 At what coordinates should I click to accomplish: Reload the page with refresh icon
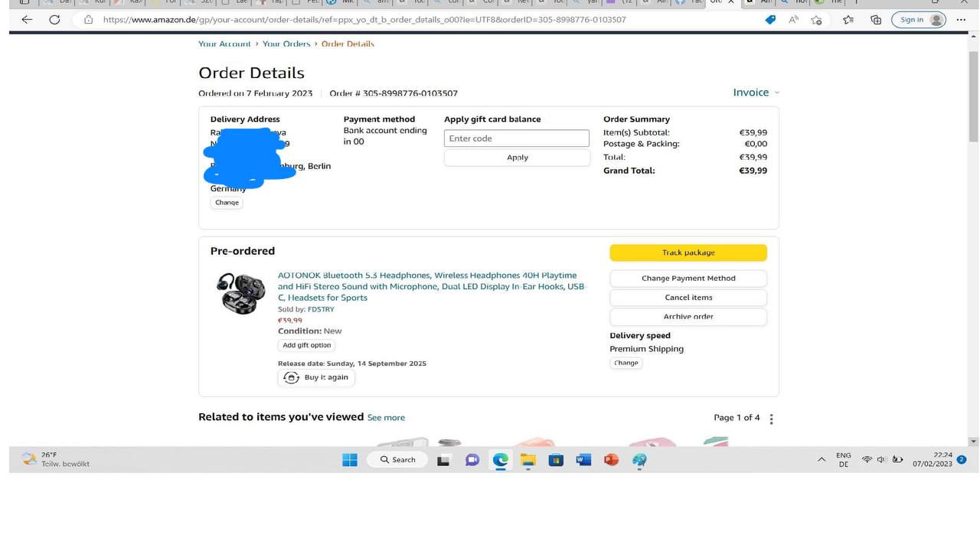click(x=54, y=20)
